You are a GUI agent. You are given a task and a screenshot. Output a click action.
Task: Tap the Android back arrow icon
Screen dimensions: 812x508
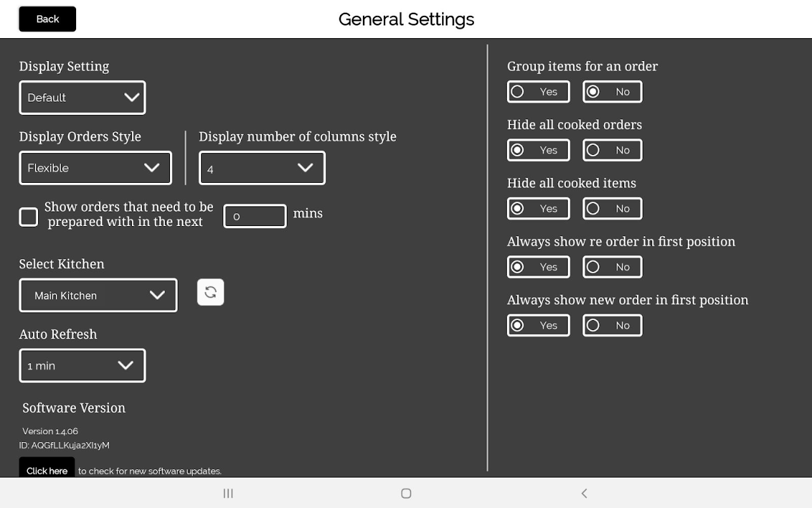pyautogui.click(x=584, y=493)
